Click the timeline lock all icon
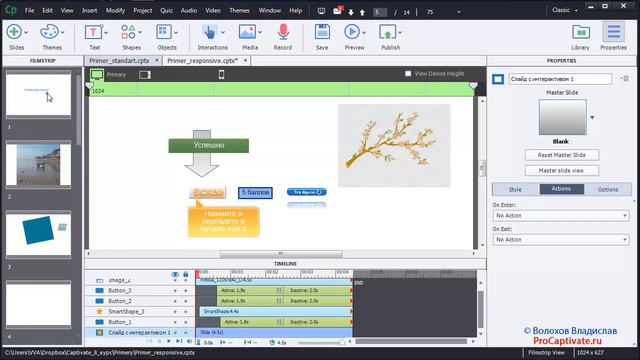 tap(186, 274)
